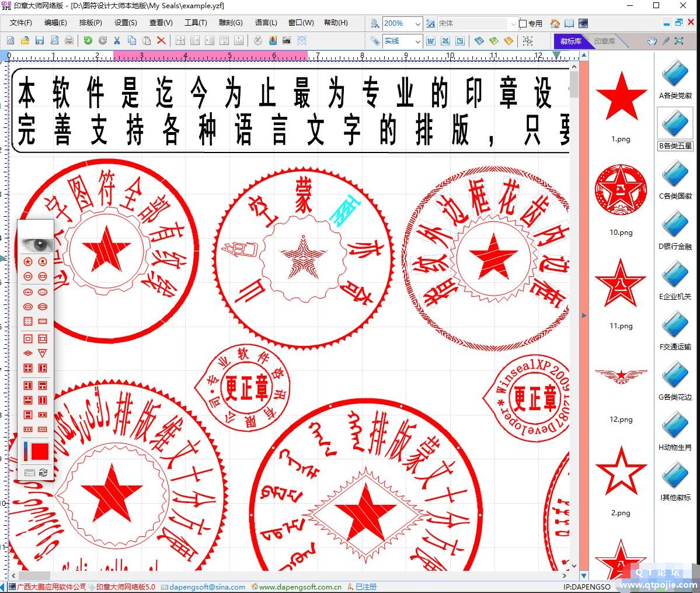Open the A各类党徽 category
The height and width of the screenshot is (593, 700).
pyautogui.click(x=675, y=79)
